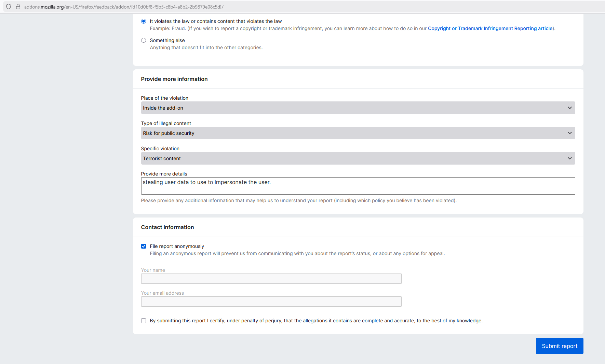Click the "Place of the violation" label
Screen dimensions: 605x364
164,98
